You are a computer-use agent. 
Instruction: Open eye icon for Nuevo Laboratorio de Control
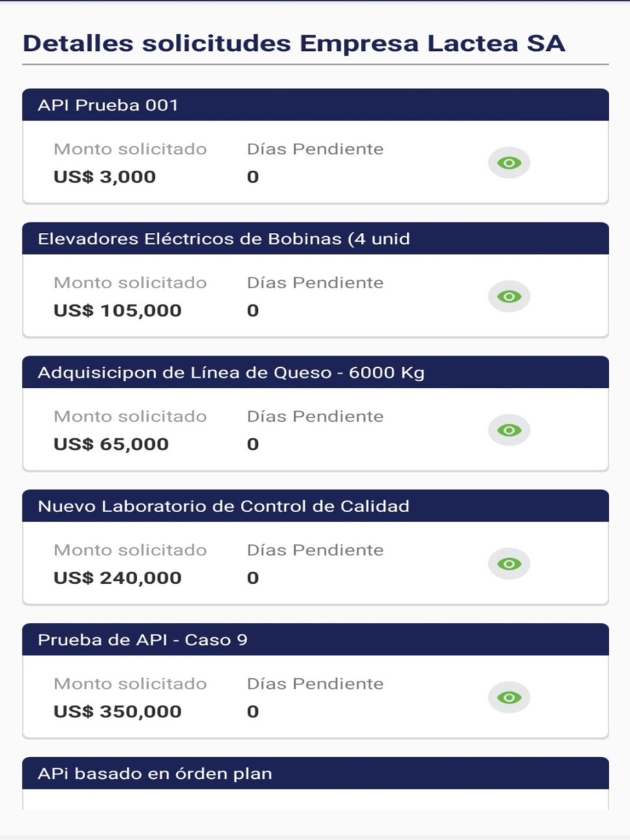point(509,564)
